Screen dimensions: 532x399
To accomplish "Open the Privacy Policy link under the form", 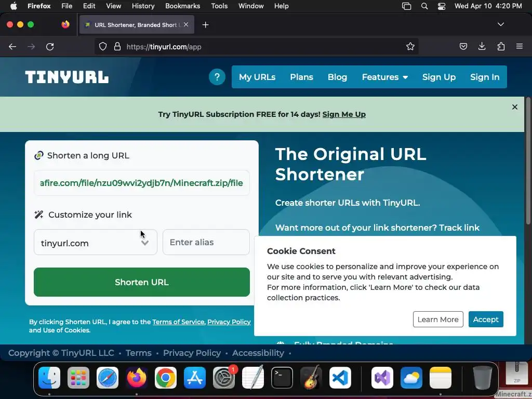I will (x=229, y=322).
